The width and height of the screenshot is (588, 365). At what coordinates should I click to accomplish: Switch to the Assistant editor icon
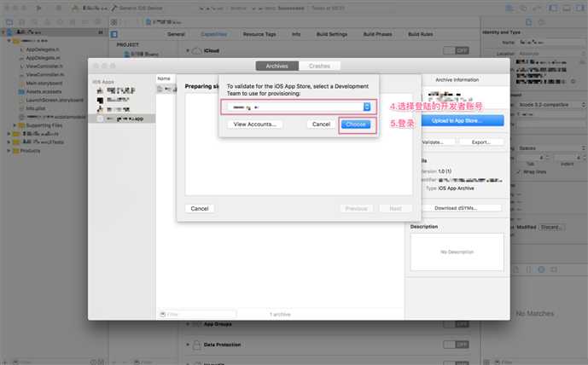coord(523,8)
